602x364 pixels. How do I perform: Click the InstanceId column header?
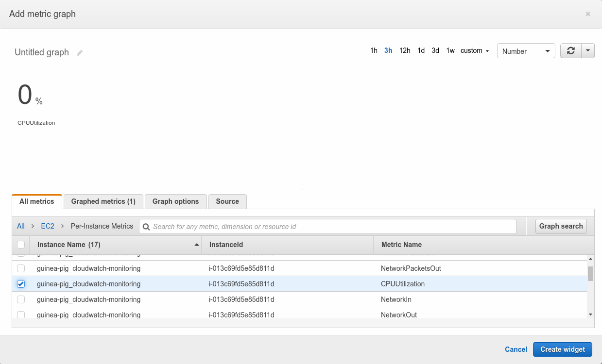[288, 245]
